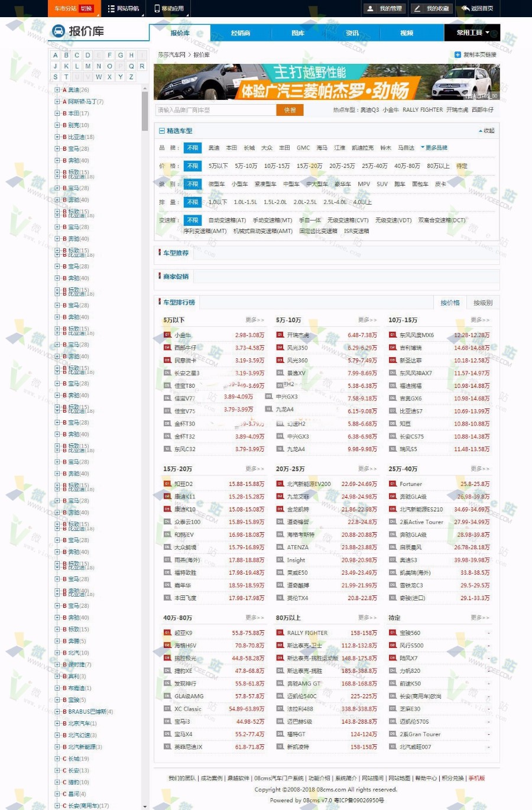Click the 报价库 circular car logo icon
The height and width of the screenshot is (810, 532).
tap(57, 31)
